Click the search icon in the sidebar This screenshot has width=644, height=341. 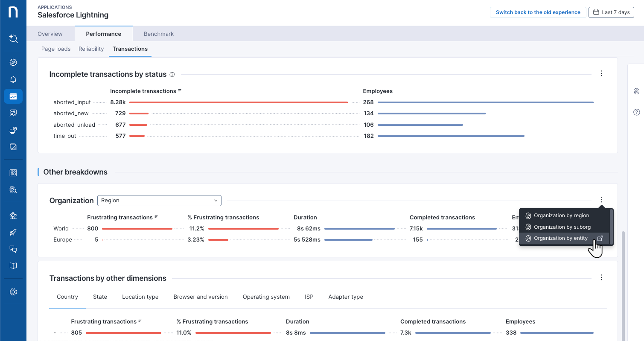pos(13,39)
